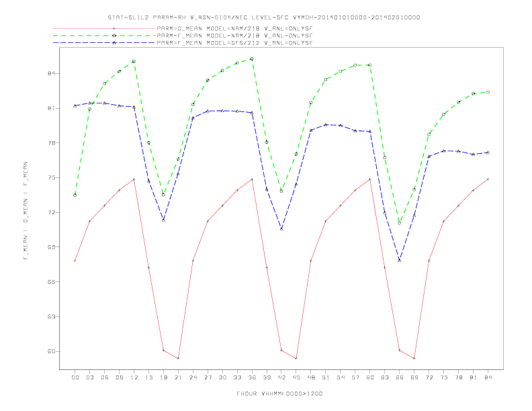Click x-axis forecast hour label 81
The image size is (532, 411).
point(474,377)
